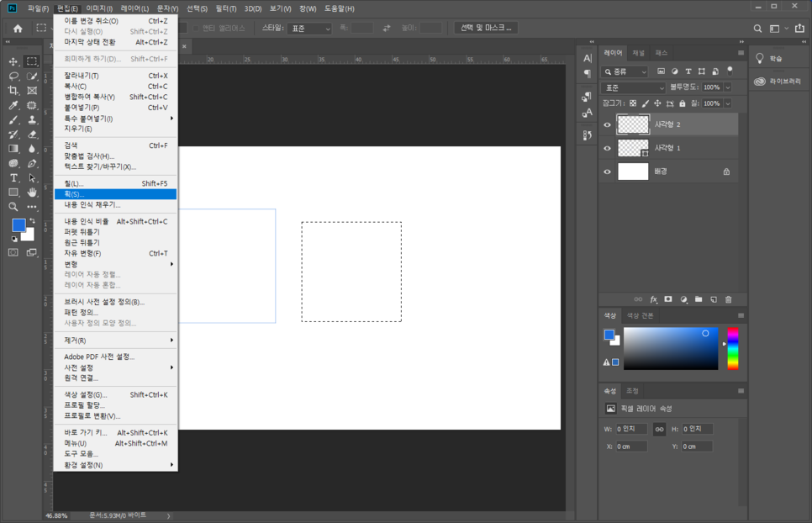Select the Clone Stamp tool

[x=32, y=119]
